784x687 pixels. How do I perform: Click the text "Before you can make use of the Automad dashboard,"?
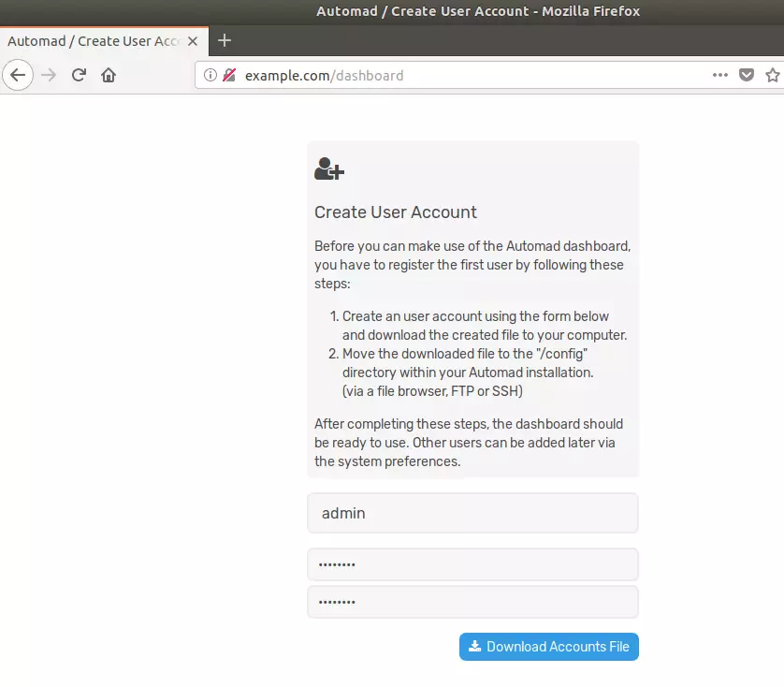tap(472, 246)
